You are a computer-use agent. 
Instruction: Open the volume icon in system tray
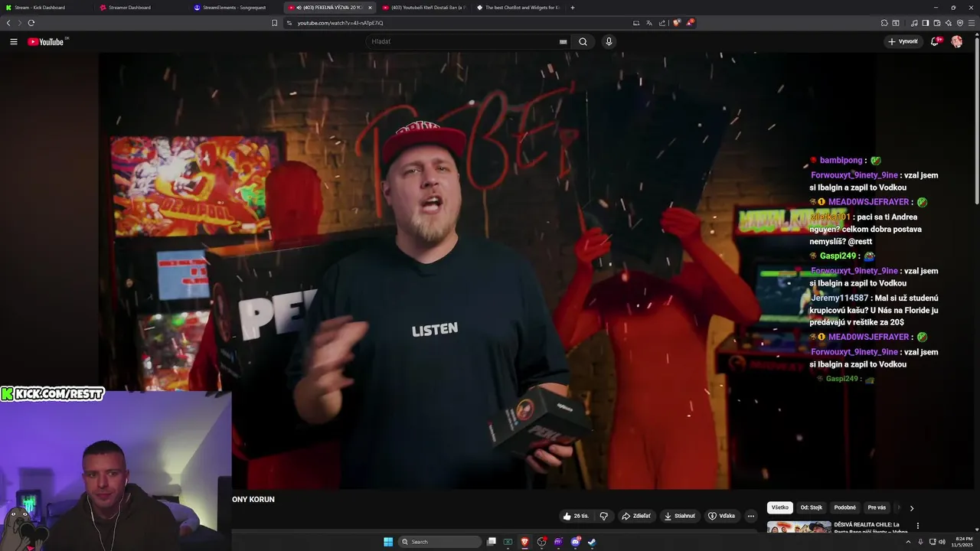[x=942, y=542]
